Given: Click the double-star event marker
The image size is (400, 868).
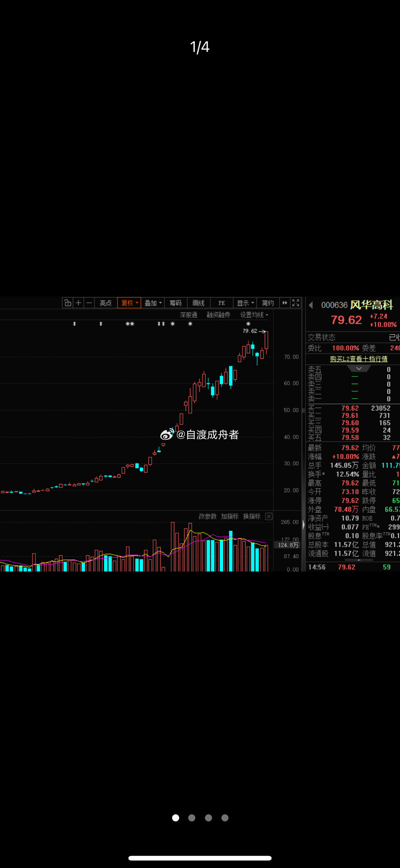Looking at the screenshot, I should [x=130, y=324].
